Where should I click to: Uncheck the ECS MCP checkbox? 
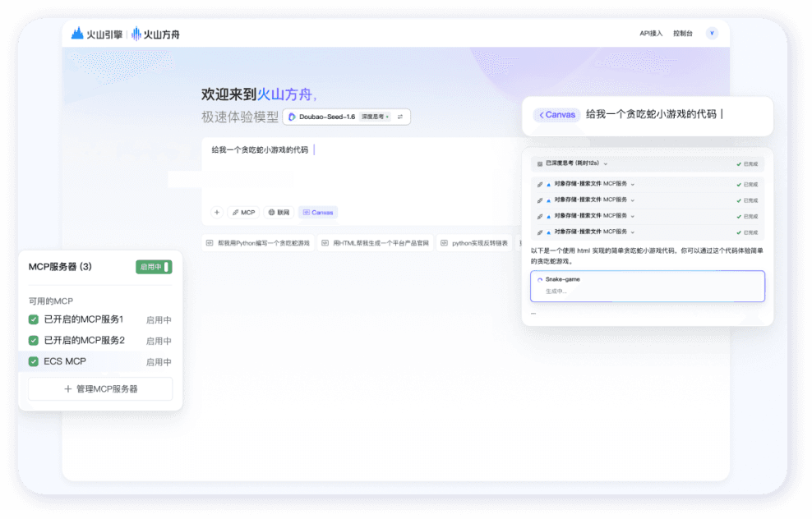click(x=34, y=361)
